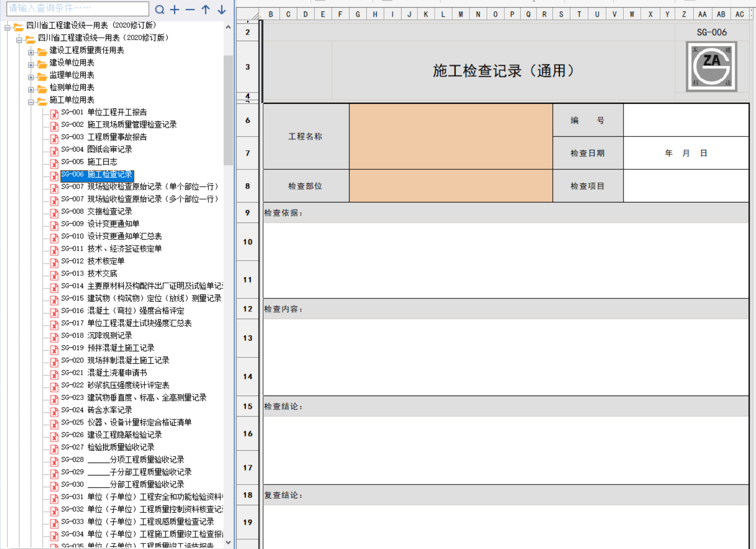Click the tree panel scroll-up arrow

coord(228,27)
